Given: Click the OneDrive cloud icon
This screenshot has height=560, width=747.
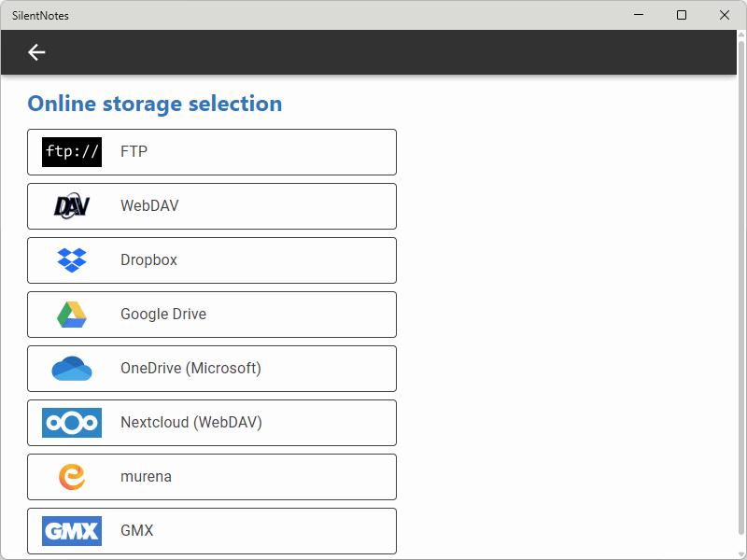Looking at the screenshot, I should pyautogui.click(x=72, y=369).
